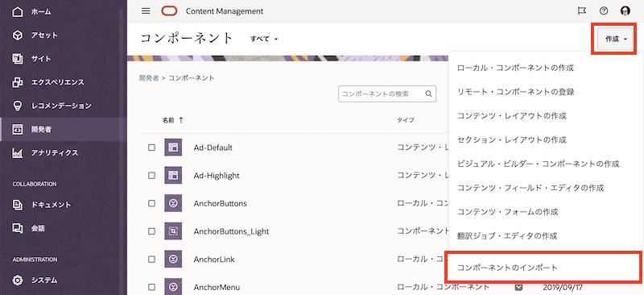
Task: Click the Ad-Default component icon
Action: click(x=173, y=147)
